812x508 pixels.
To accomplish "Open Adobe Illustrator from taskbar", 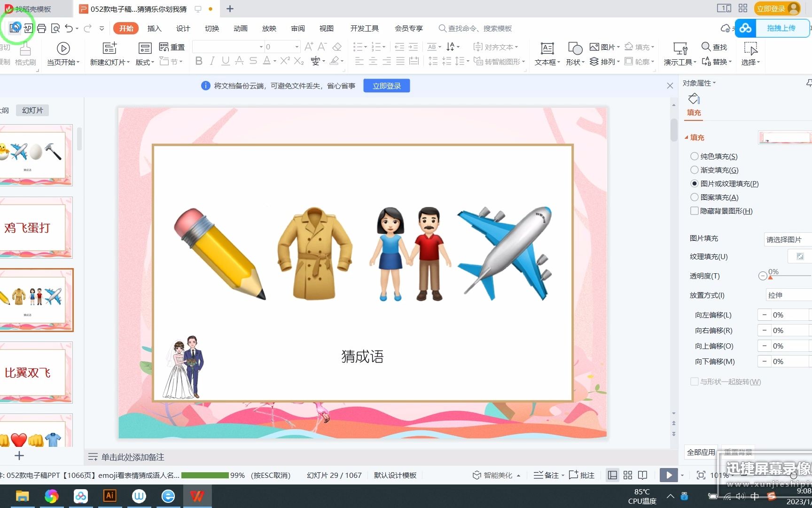I will tap(109, 496).
